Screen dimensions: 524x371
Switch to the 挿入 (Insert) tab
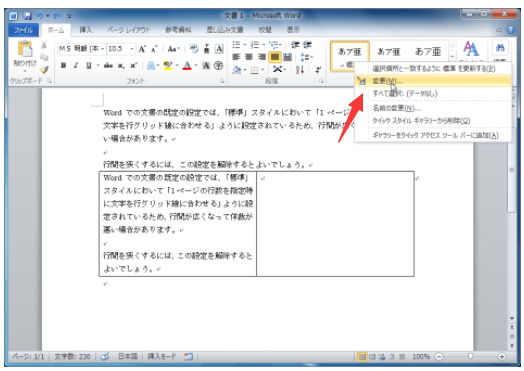click(x=86, y=30)
